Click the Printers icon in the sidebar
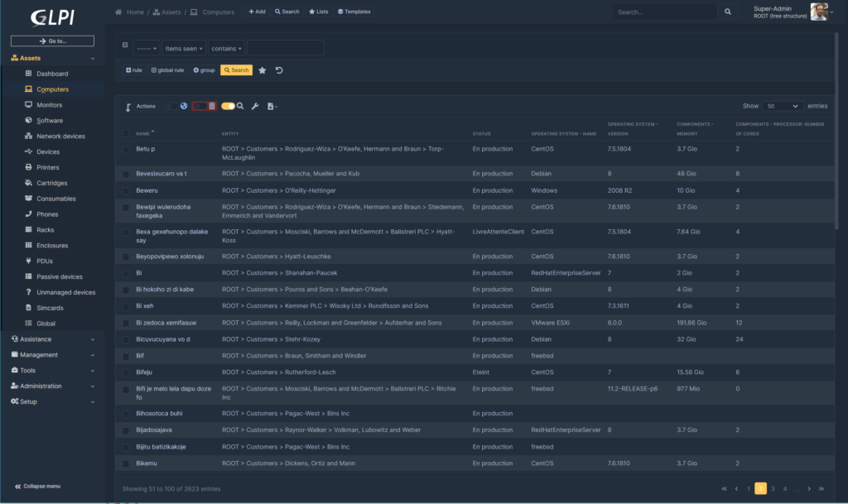The image size is (848, 504). (29, 167)
